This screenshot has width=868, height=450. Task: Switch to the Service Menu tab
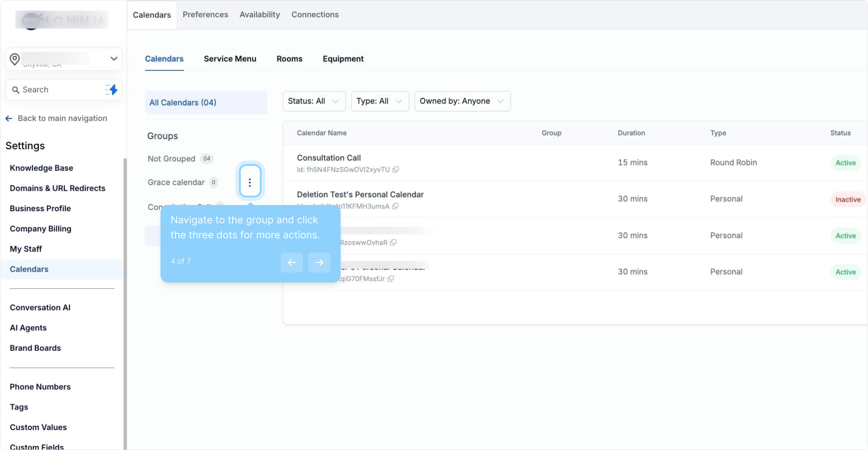point(230,59)
